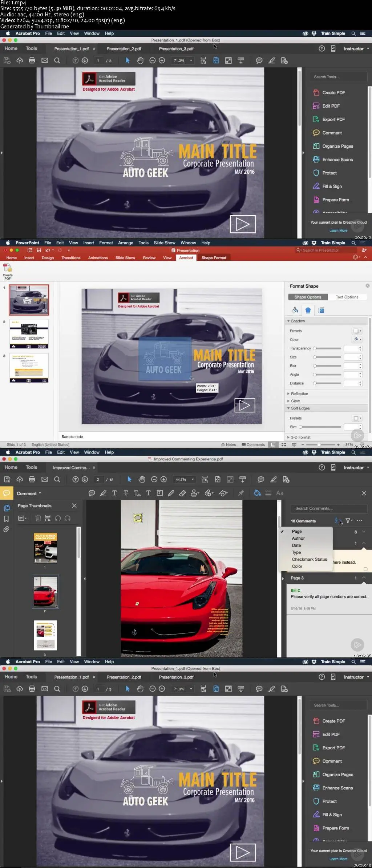
Task: Open the three-dot options menu in comments pane
Action: click(360, 521)
